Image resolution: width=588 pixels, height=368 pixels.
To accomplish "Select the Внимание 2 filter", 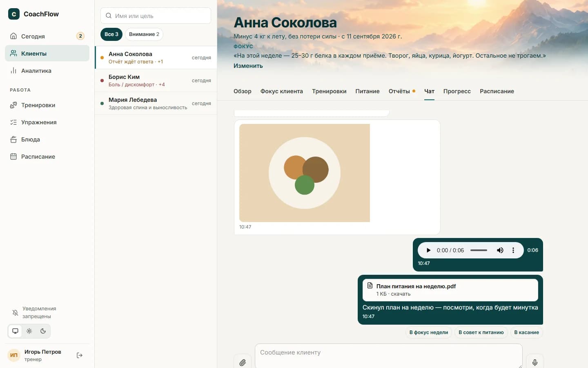I will tap(144, 34).
